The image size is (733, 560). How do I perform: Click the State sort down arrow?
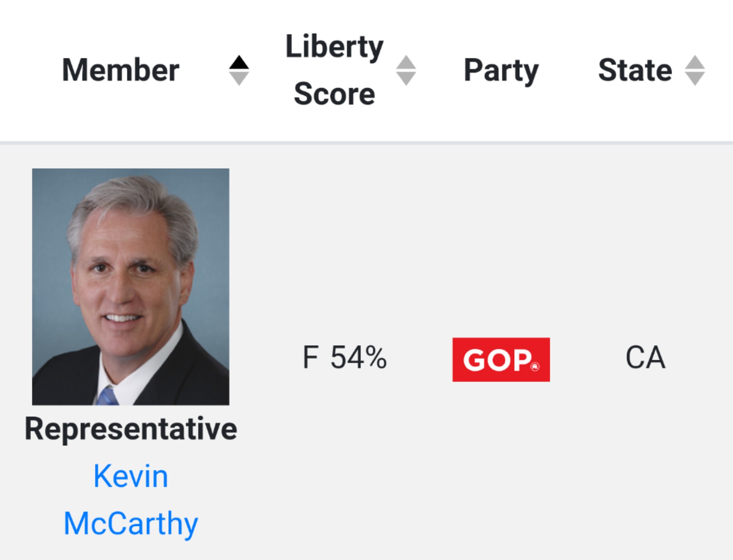click(x=695, y=78)
